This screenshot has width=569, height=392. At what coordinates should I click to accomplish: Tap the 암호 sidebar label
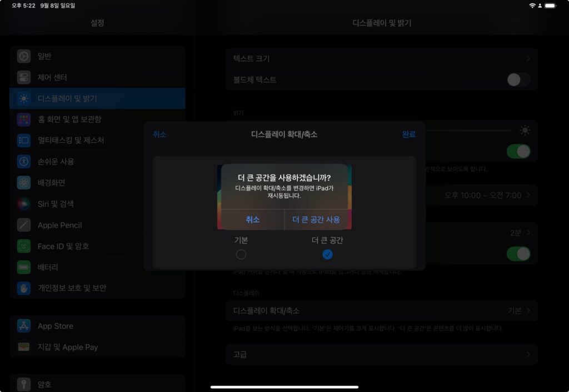click(44, 384)
